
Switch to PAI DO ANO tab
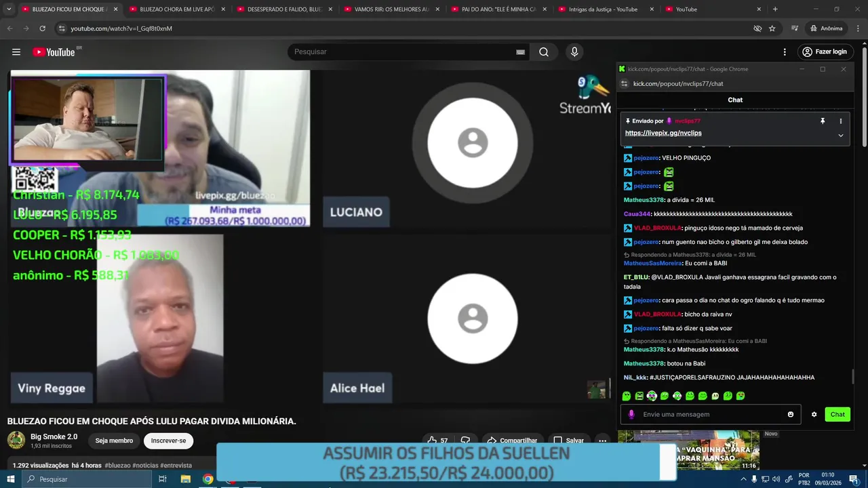pyautogui.click(x=498, y=9)
